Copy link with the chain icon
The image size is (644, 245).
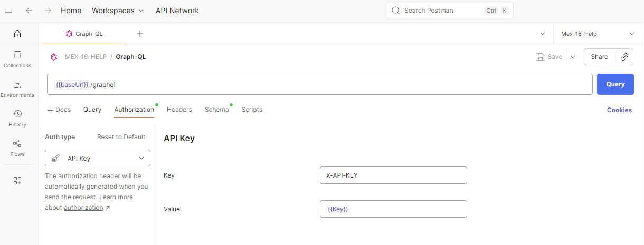click(624, 57)
